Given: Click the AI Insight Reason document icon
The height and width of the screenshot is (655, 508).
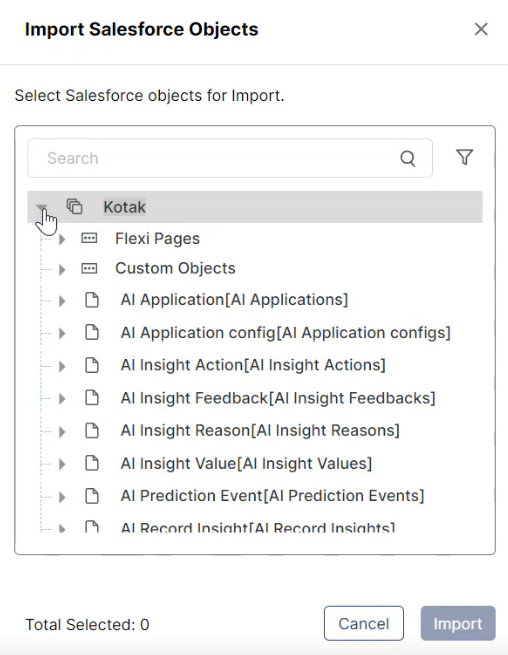Looking at the screenshot, I should tap(92, 431).
